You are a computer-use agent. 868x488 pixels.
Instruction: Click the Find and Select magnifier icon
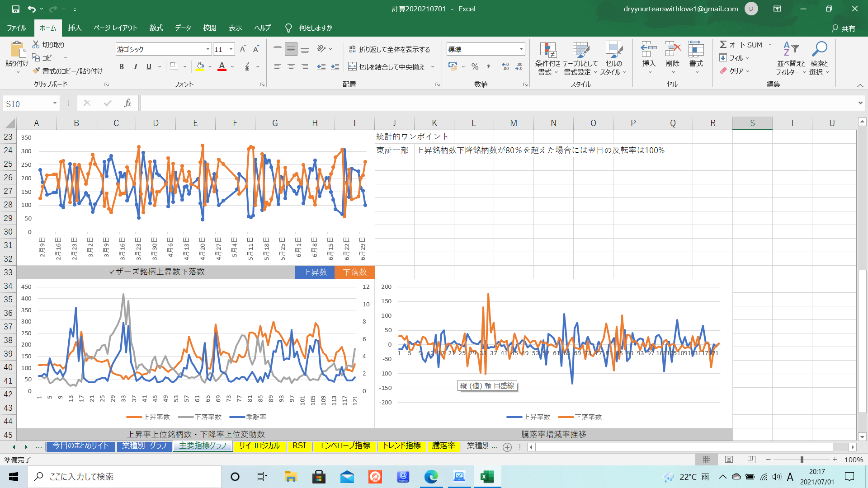pyautogui.click(x=819, y=49)
